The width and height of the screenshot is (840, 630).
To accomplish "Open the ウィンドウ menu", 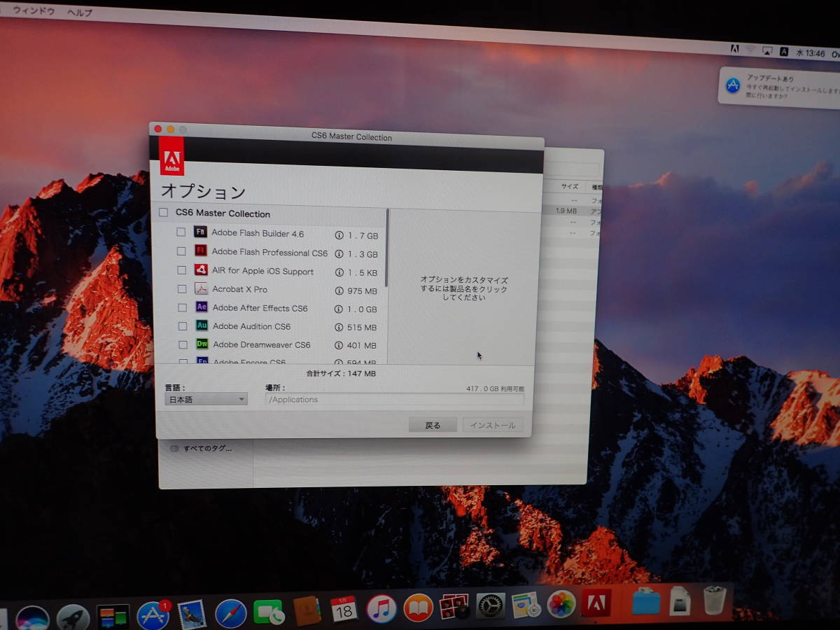I will point(34,10).
